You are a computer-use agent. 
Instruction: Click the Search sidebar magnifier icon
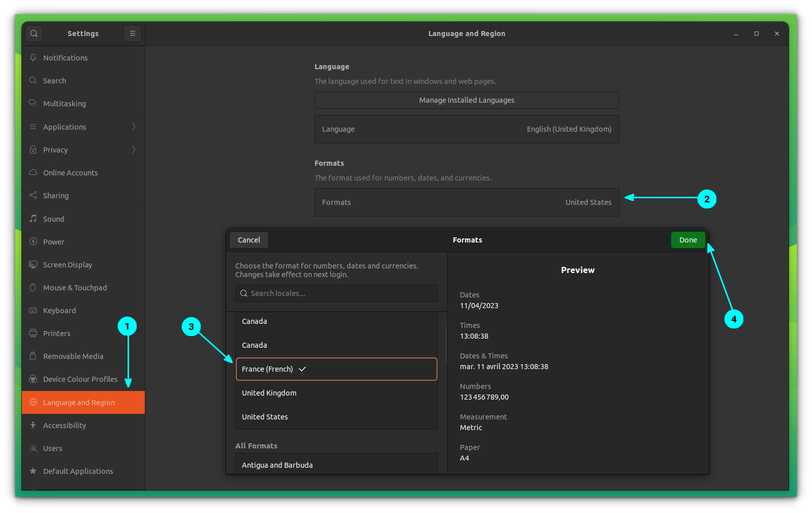33,80
